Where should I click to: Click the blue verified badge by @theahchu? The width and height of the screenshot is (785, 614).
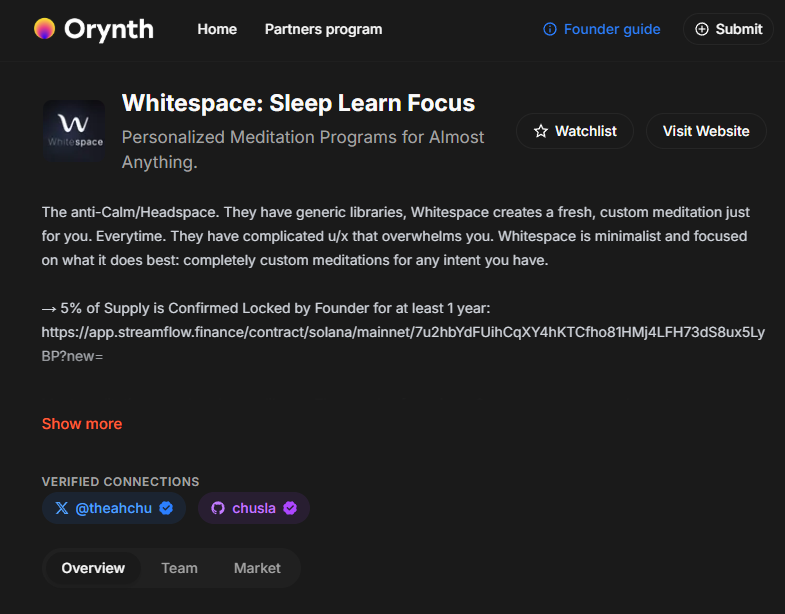click(x=166, y=508)
